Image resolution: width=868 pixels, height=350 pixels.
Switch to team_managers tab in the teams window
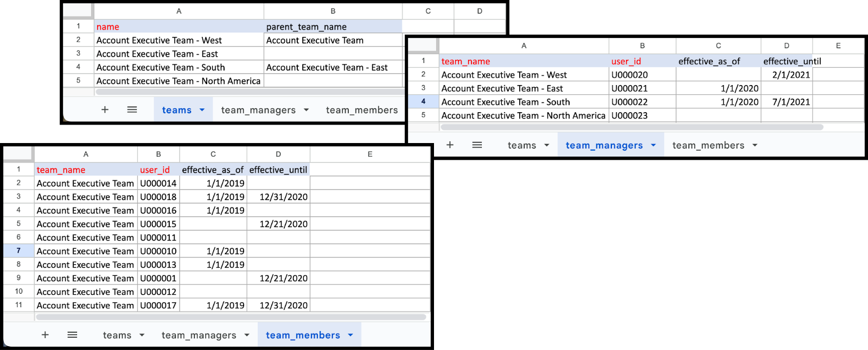[x=258, y=110]
